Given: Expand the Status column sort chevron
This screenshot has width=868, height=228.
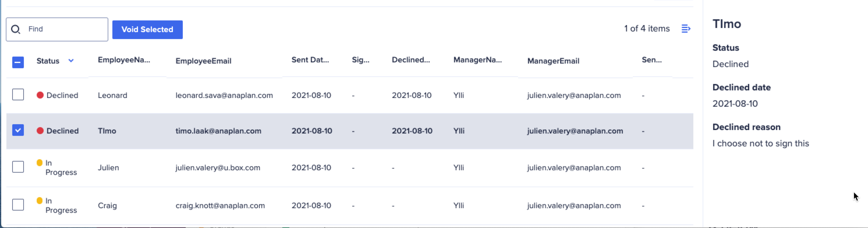Looking at the screenshot, I should (71, 61).
